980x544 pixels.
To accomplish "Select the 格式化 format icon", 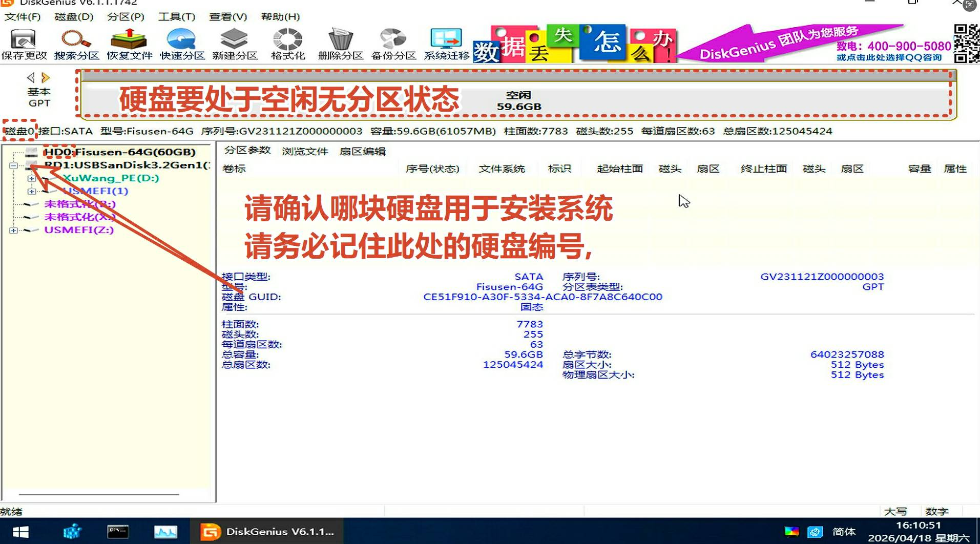I will click(x=287, y=44).
